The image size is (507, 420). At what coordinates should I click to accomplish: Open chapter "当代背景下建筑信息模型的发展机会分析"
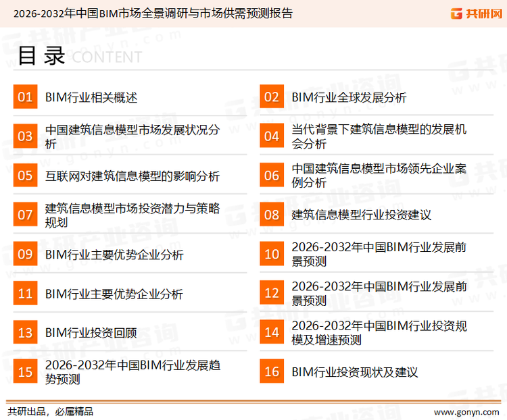click(x=379, y=136)
